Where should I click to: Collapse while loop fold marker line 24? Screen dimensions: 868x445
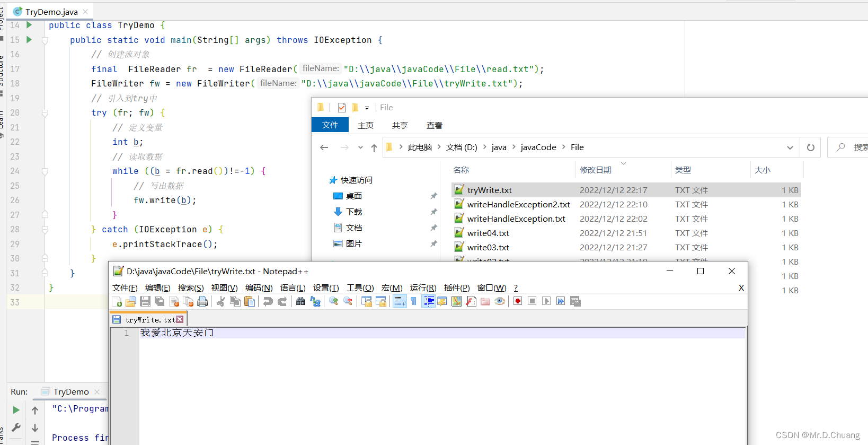[x=45, y=171]
